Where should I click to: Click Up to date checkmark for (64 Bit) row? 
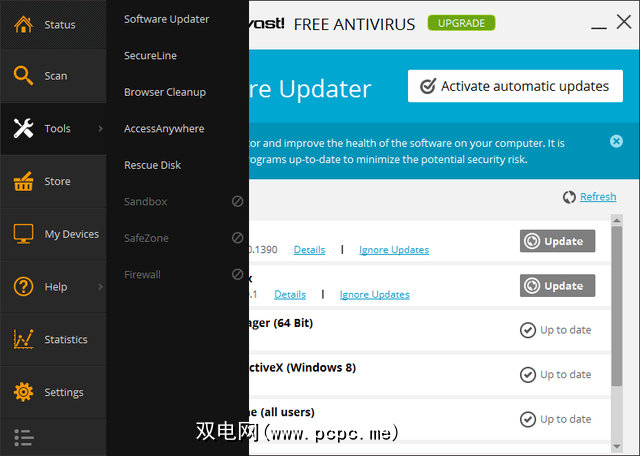[528, 330]
